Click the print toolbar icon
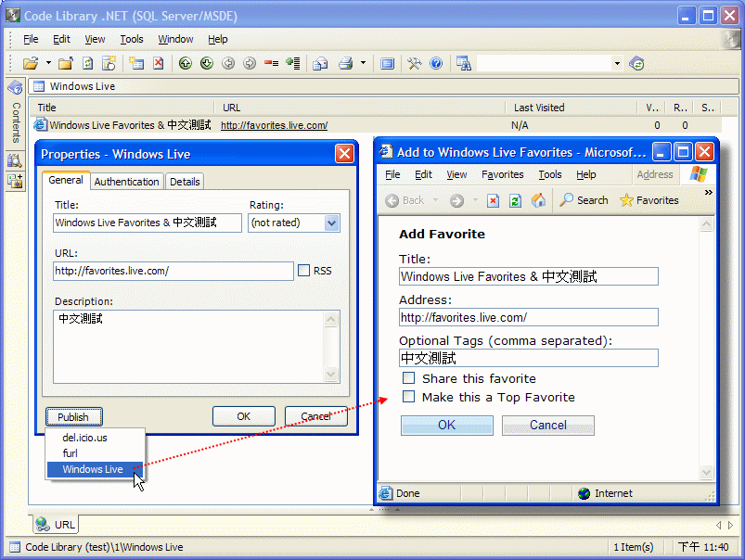The width and height of the screenshot is (745, 560). [x=346, y=63]
